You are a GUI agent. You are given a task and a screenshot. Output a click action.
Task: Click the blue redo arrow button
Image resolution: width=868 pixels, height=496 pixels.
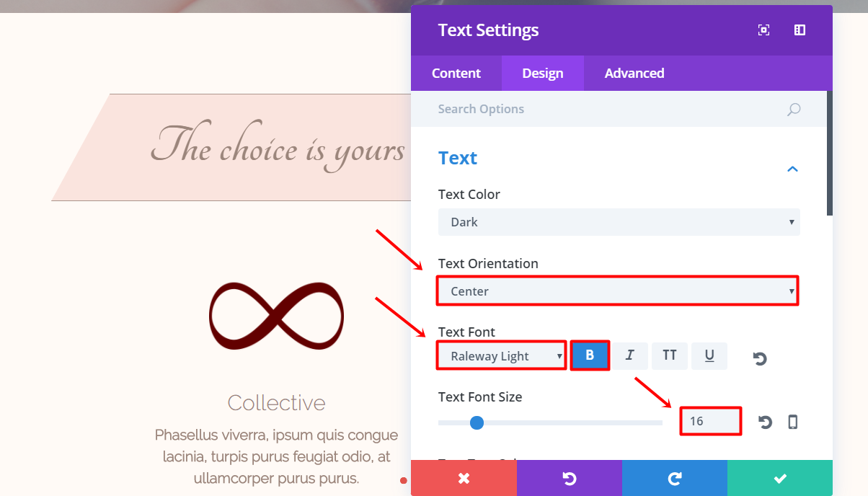click(x=675, y=478)
